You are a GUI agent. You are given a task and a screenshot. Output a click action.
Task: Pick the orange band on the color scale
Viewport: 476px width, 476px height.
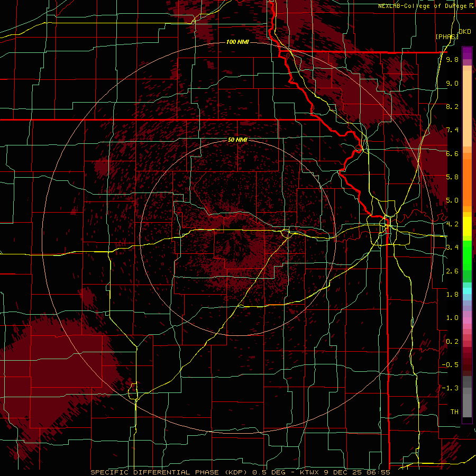click(x=467, y=182)
